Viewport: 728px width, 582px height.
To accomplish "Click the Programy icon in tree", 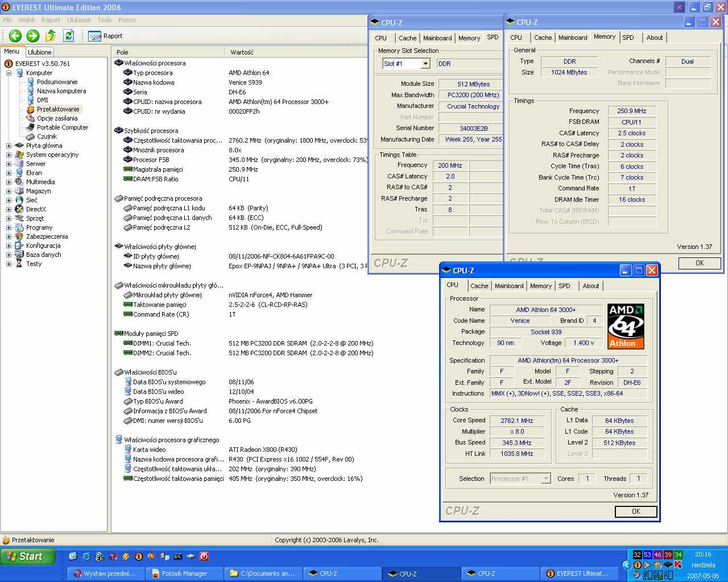I will pyautogui.click(x=19, y=227).
